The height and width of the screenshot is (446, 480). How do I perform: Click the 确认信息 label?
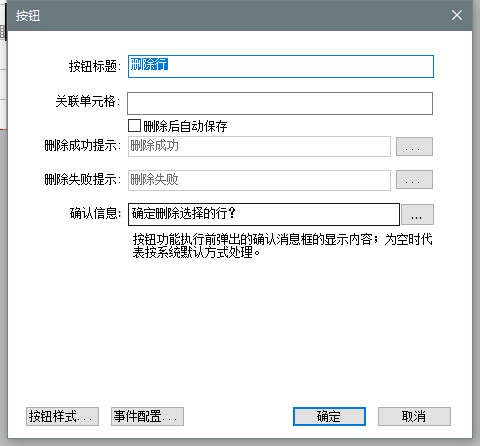click(95, 213)
